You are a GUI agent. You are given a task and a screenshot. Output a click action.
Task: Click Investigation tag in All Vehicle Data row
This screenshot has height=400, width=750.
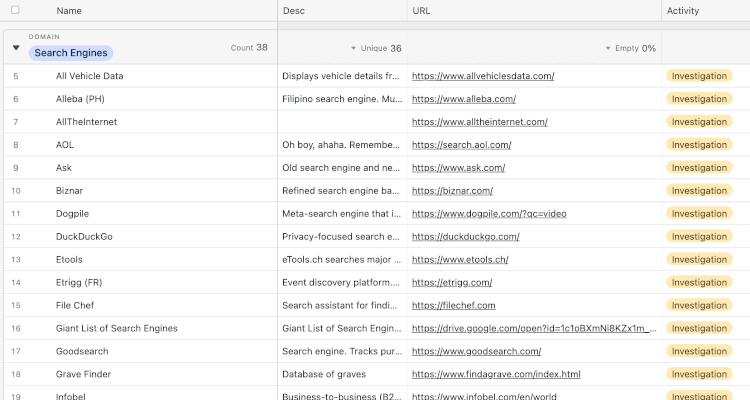click(699, 76)
